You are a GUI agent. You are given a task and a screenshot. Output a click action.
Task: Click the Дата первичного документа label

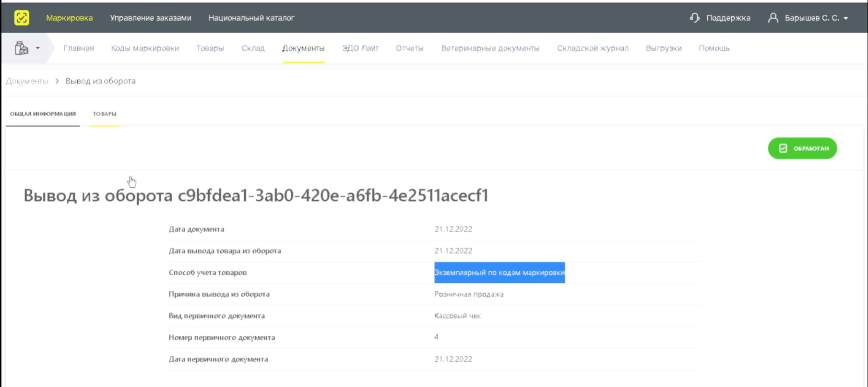[218, 359]
